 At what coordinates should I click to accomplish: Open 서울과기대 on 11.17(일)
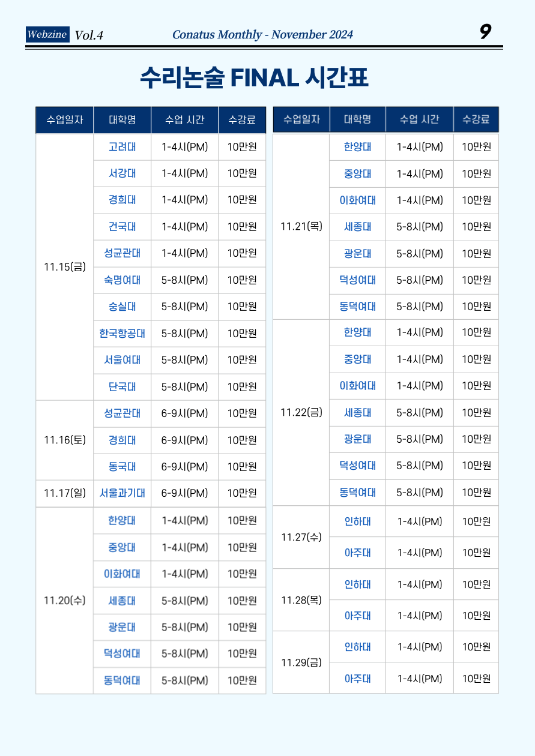[122, 493]
